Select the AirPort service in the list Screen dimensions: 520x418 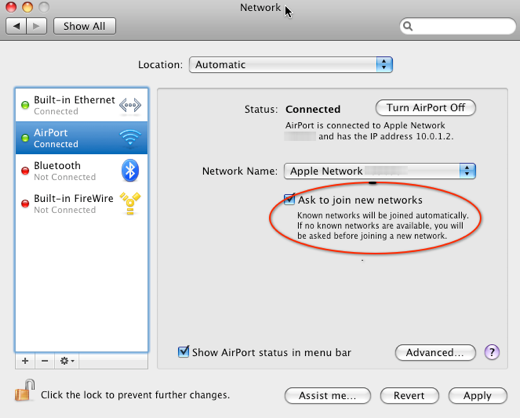coord(82,138)
